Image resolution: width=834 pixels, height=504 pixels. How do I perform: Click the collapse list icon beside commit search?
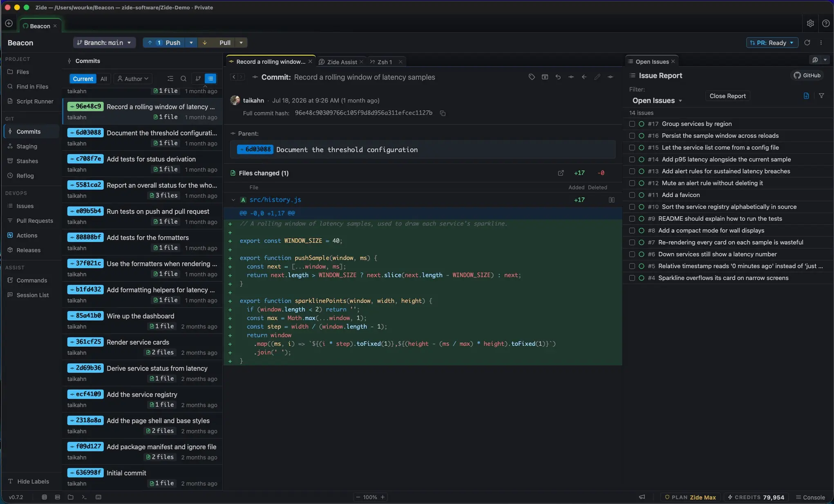170,79
